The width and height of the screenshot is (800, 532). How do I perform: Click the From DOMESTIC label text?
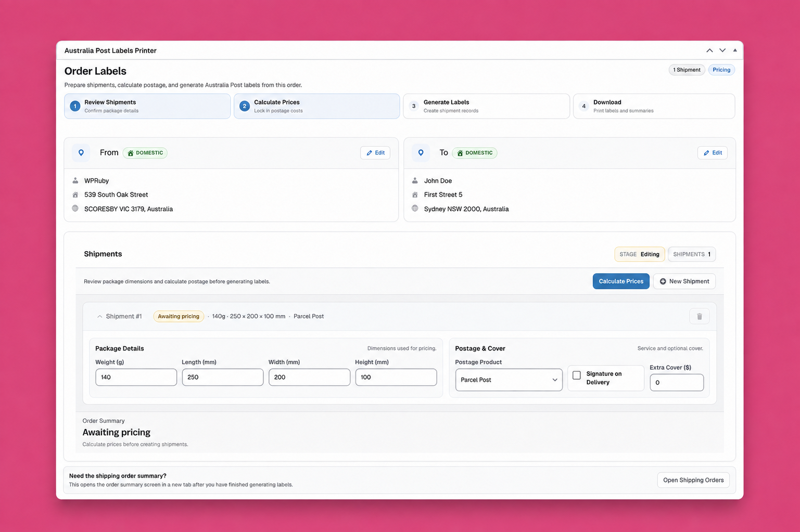click(x=149, y=153)
